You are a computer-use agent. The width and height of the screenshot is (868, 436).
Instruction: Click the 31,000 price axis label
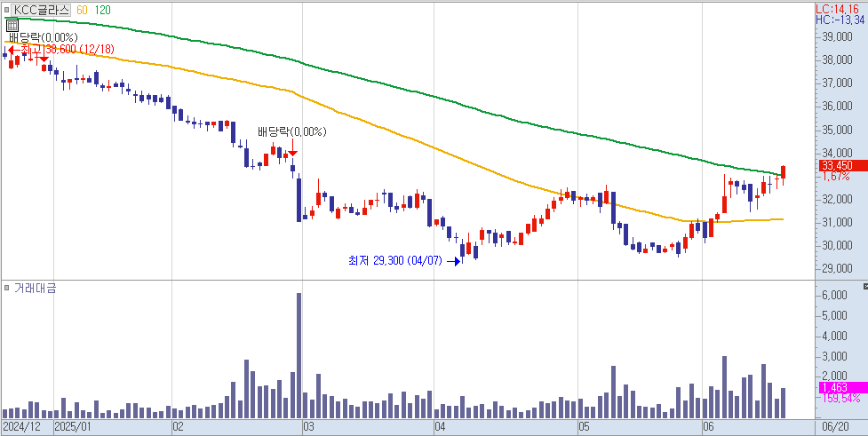coord(836,222)
